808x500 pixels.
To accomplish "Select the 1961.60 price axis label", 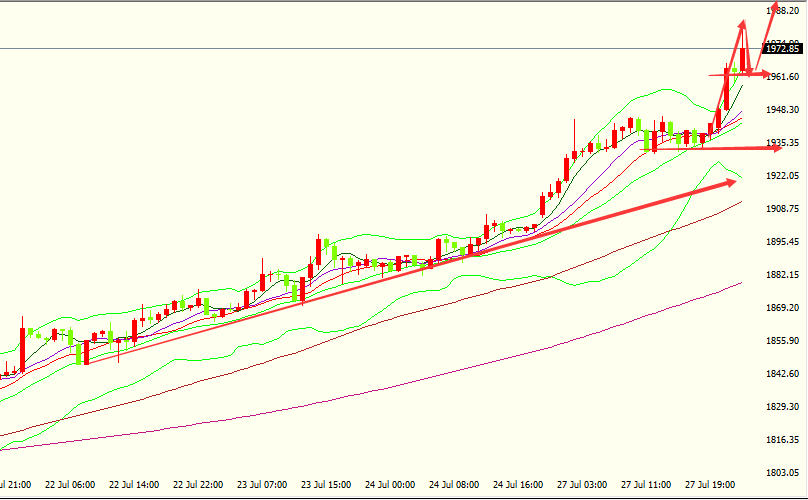I will click(782, 76).
